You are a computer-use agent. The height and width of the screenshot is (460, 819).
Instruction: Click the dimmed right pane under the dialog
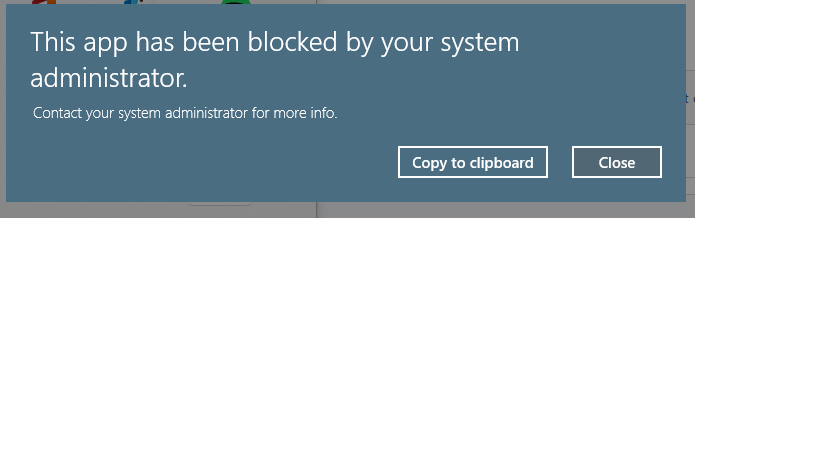click(506, 210)
